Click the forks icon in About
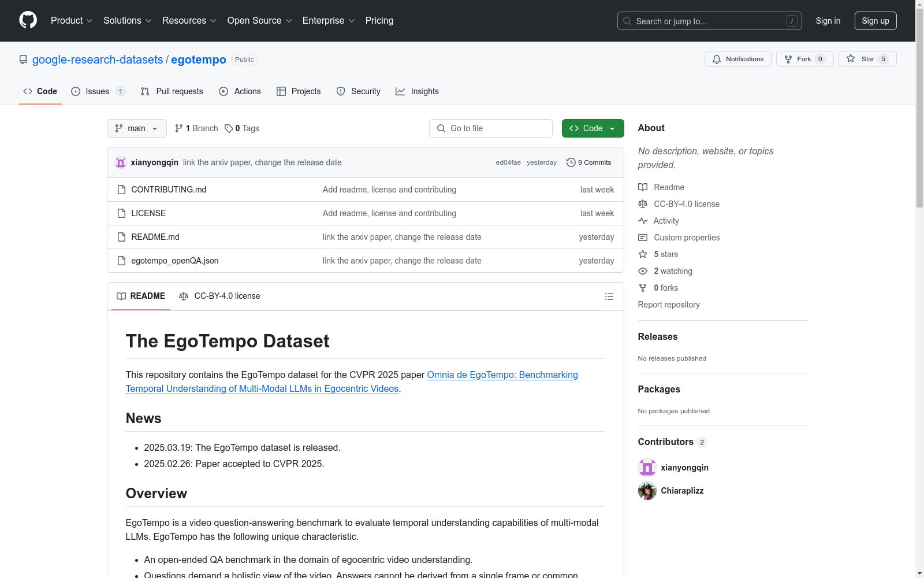This screenshot has width=924, height=578. point(643,288)
